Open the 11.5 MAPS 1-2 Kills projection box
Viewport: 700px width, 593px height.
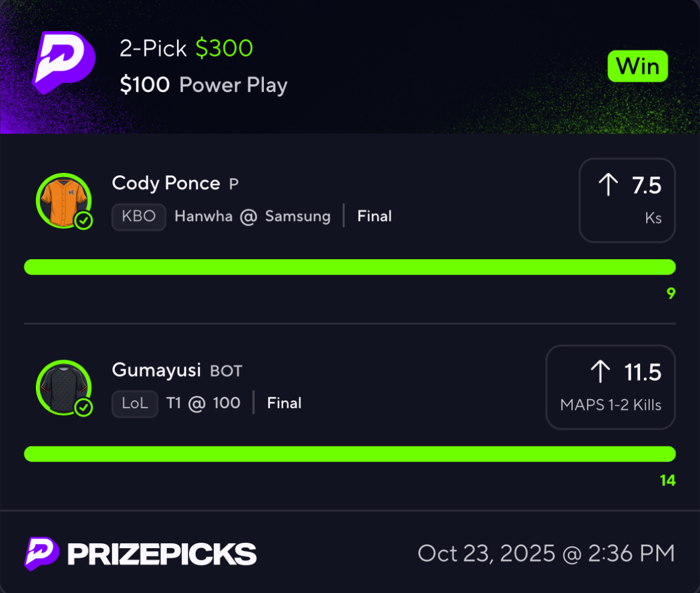[x=610, y=387]
